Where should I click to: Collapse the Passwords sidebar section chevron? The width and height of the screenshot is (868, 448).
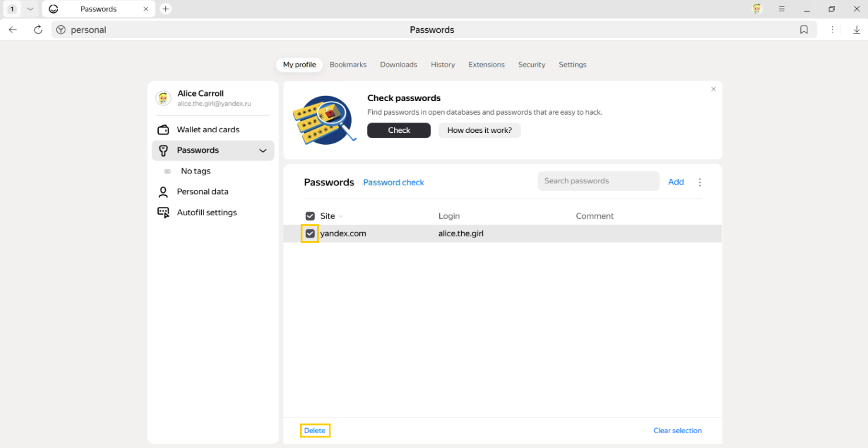click(263, 151)
